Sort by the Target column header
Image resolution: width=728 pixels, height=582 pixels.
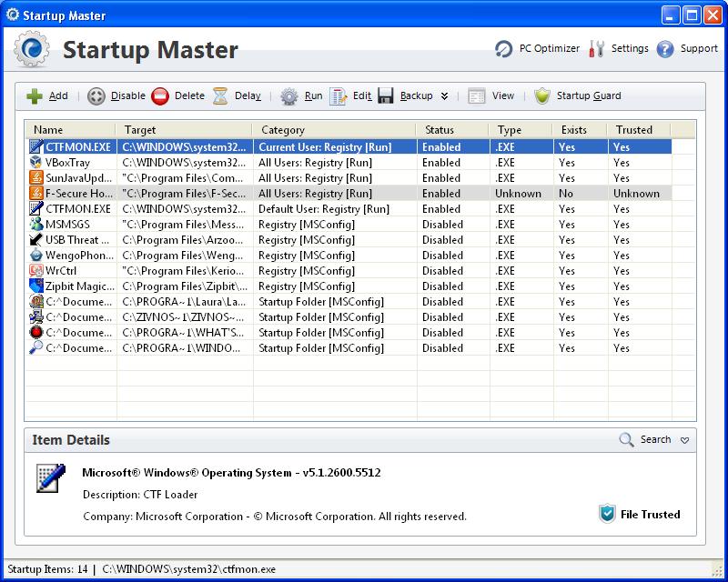pos(184,130)
